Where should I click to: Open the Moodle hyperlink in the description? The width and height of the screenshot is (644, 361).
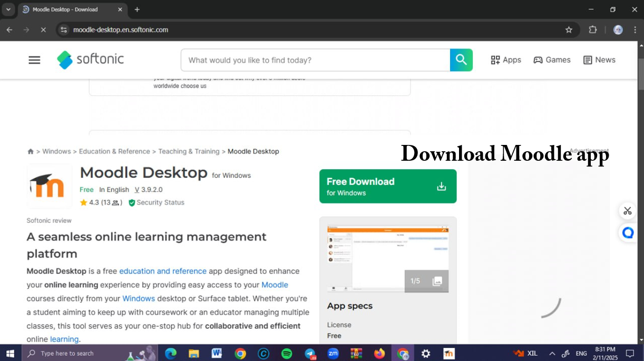(275, 285)
